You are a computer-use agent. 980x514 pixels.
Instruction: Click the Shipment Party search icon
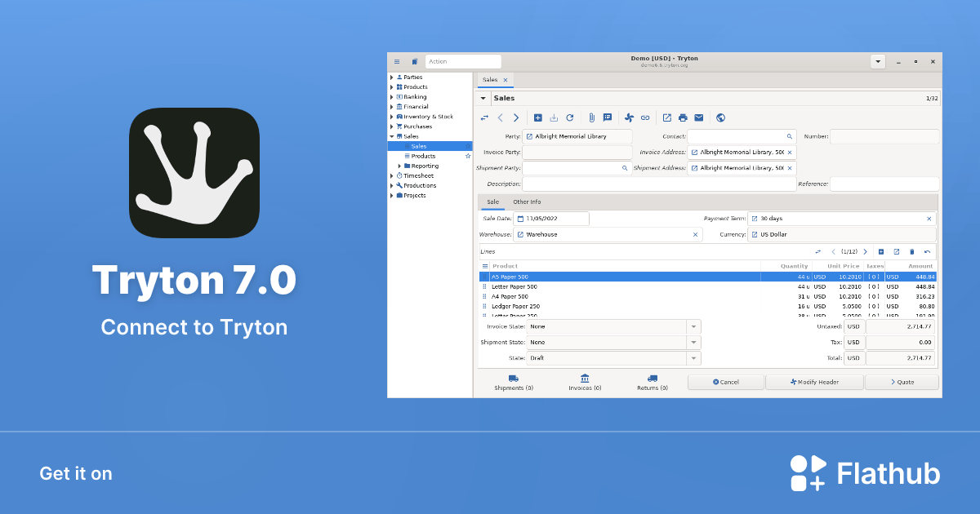[x=625, y=168]
